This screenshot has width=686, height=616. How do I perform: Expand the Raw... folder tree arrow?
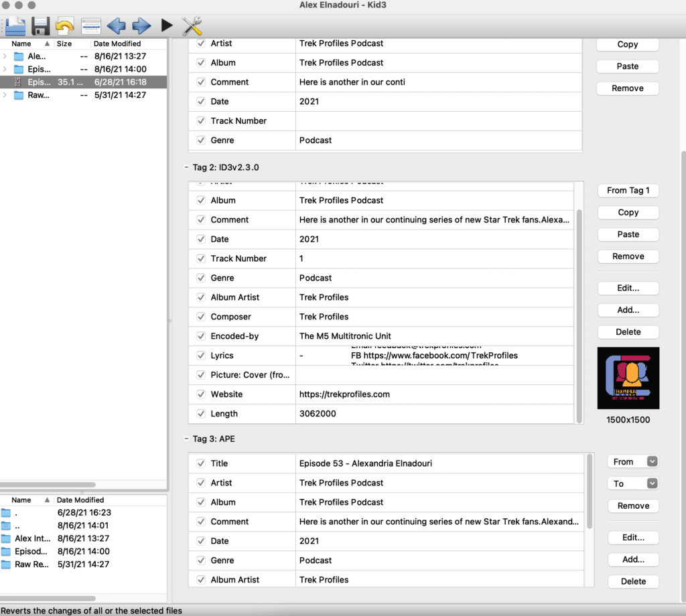pyautogui.click(x=5, y=95)
